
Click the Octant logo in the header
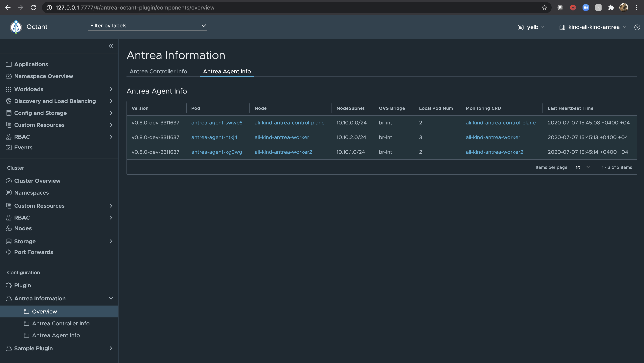click(x=15, y=27)
